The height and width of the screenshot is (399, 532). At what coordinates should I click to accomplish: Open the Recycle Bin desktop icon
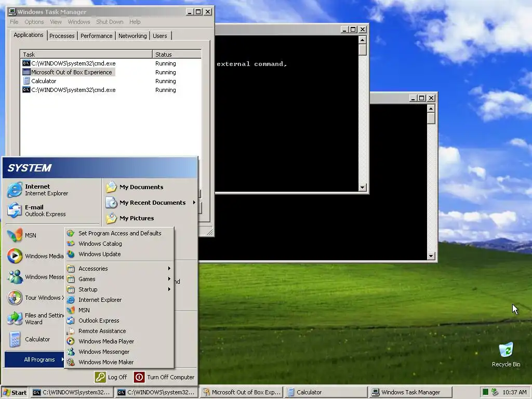pyautogui.click(x=506, y=354)
